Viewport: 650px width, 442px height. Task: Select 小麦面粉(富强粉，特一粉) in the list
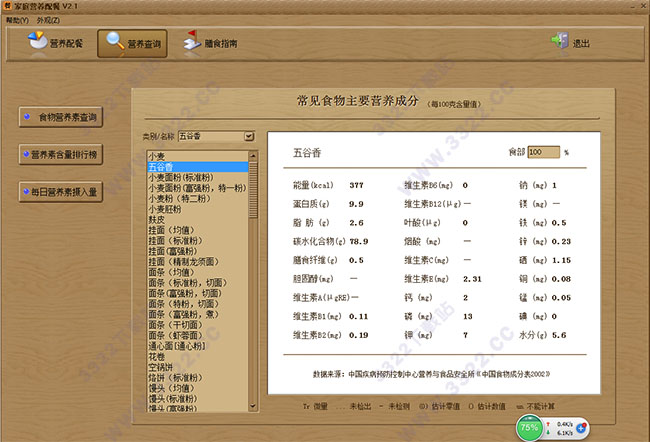[x=197, y=188]
